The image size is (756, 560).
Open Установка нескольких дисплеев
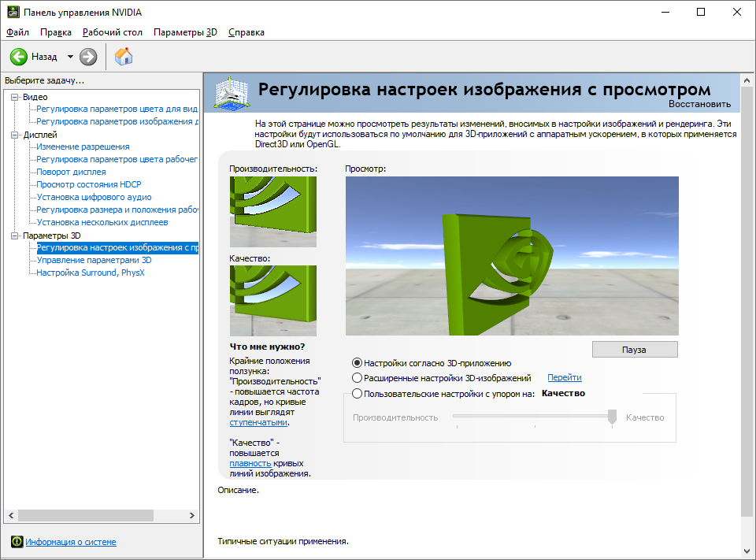tap(102, 222)
